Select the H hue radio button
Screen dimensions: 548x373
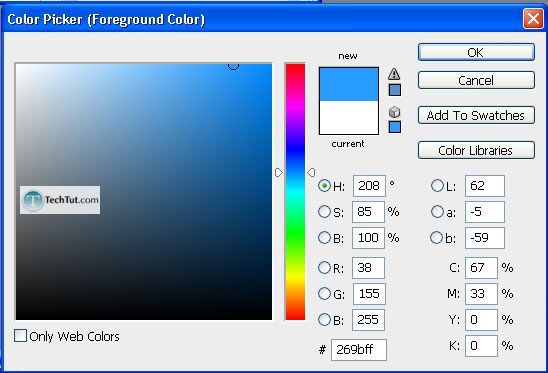point(324,186)
